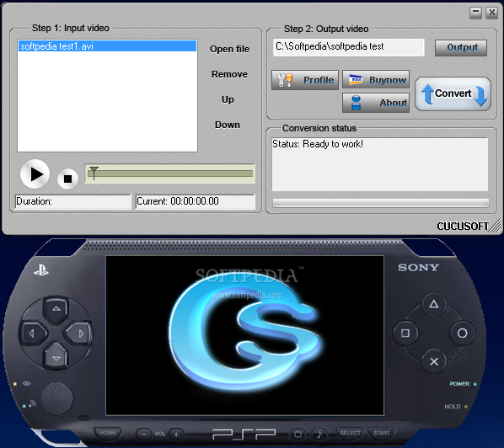504x448 pixels.
Task: Click the blue up arrow on Convert
Action: (428, 94)
